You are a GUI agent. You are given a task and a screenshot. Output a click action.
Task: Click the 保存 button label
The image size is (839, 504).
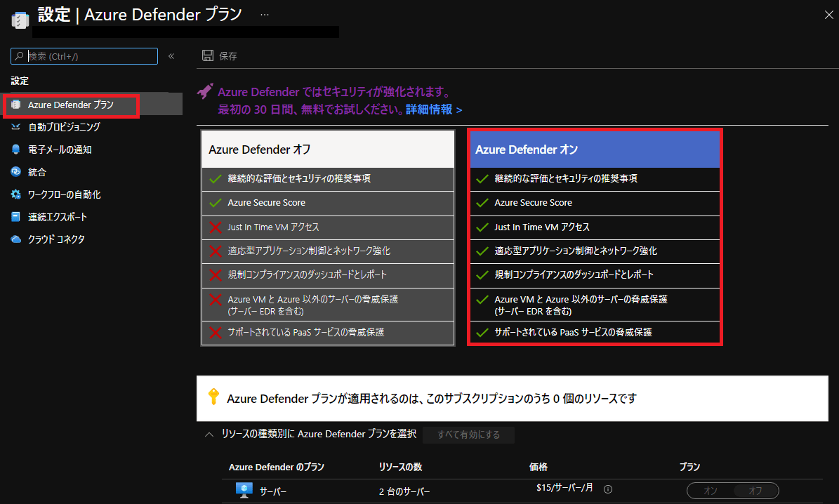[228, 56]
